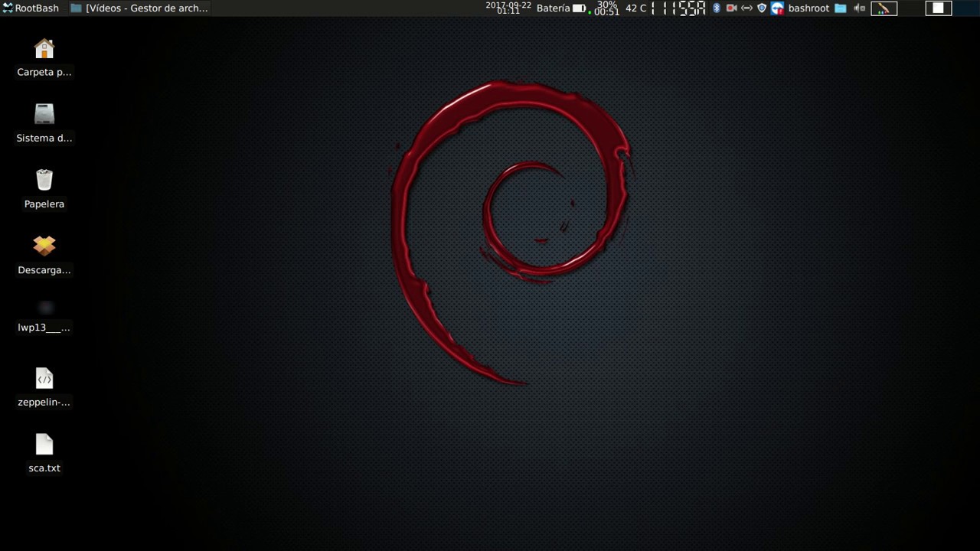Screen dimensions: 980x551
Task: Open the RootBash applications menu
Action: point(31,8)
